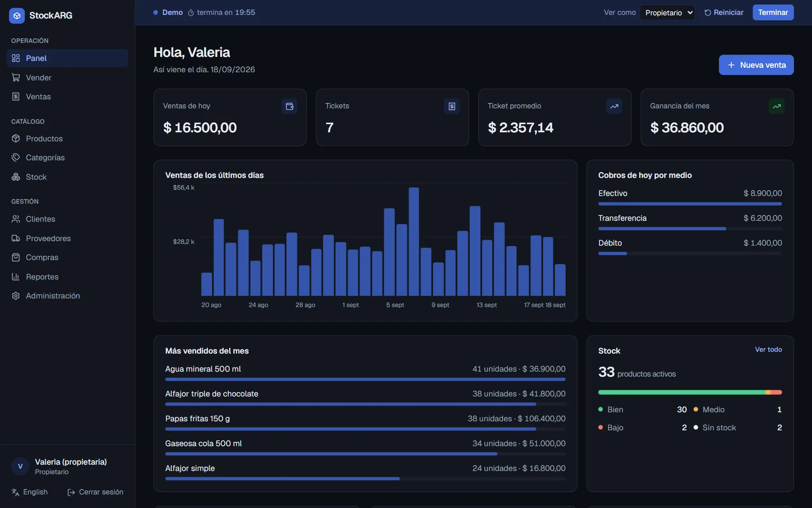Click the Bajo stock legend entry
The height and width of the screenshot is (508, 812).
(x=642, y=428)
